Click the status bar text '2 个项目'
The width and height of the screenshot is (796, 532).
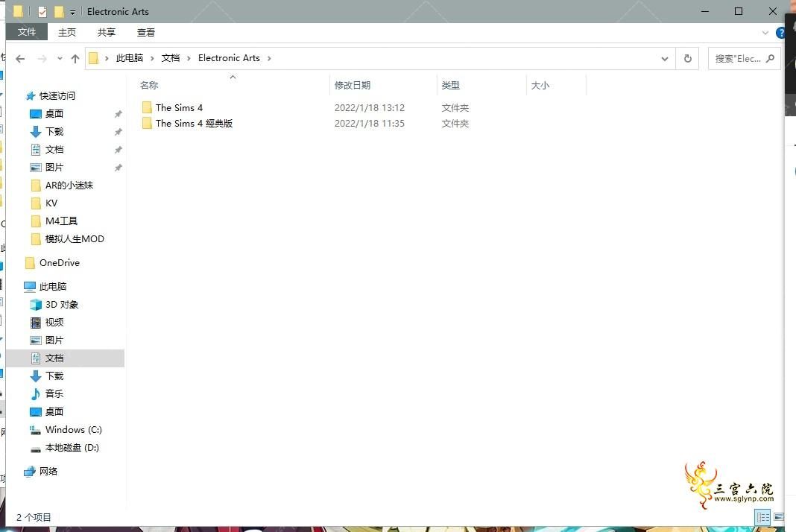[34, 517]
